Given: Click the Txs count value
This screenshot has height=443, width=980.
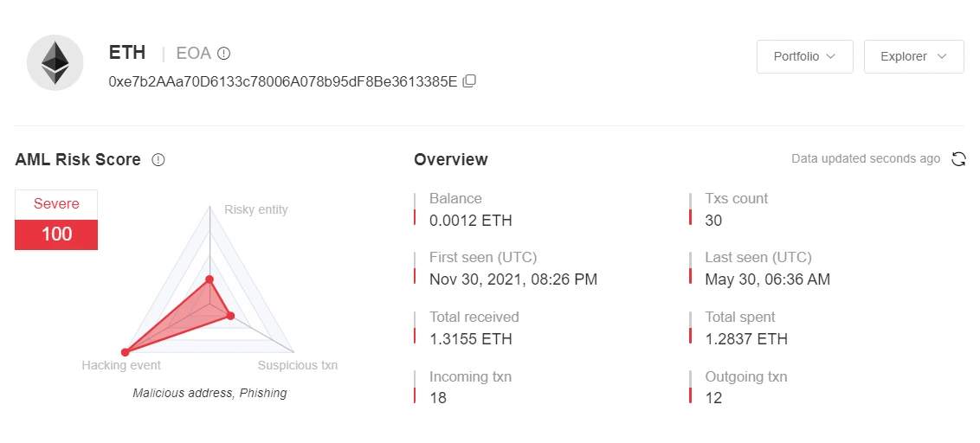Looking at the screenshot, I should (x=713, y=221).
